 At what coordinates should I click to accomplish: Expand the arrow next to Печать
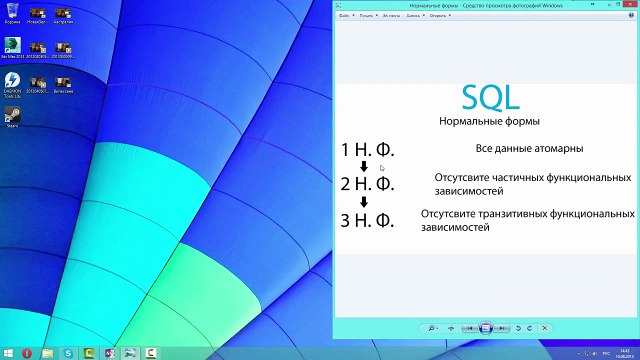point(376,16)
